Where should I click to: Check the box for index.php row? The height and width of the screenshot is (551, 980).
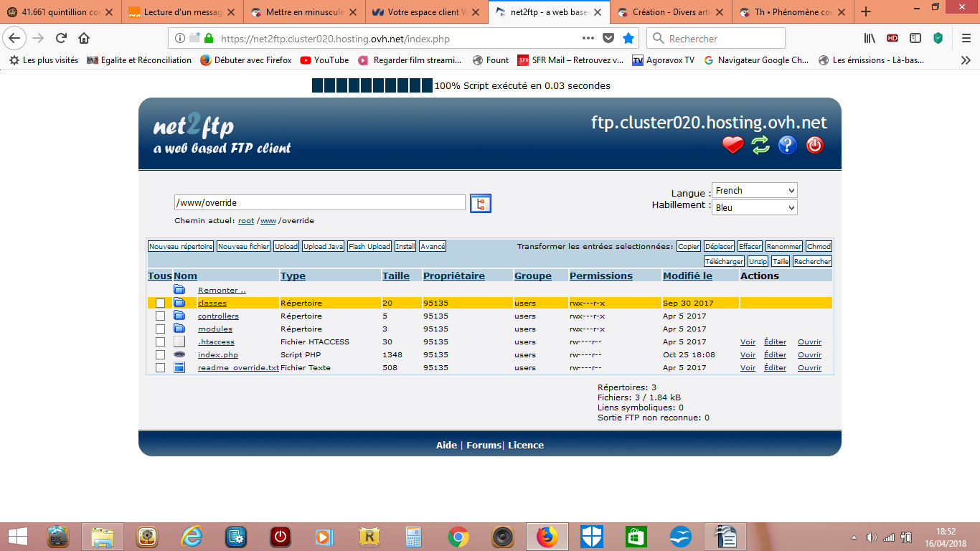160,354
